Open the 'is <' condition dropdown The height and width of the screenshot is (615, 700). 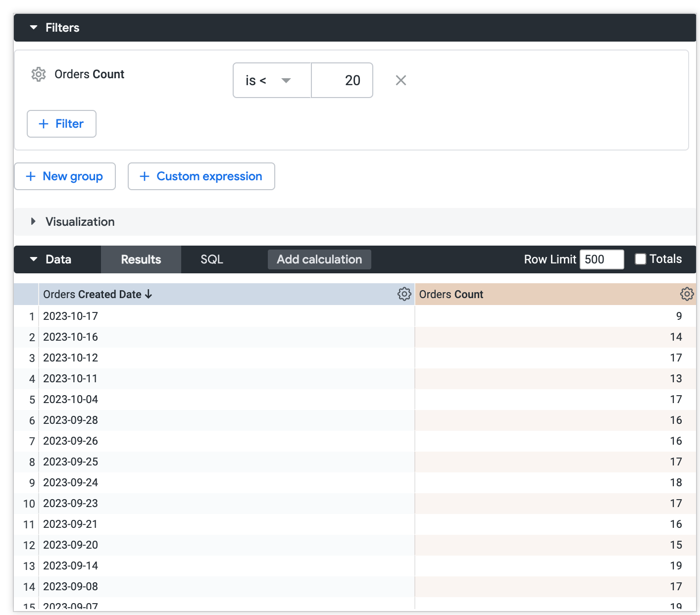[x=271, y=80]
